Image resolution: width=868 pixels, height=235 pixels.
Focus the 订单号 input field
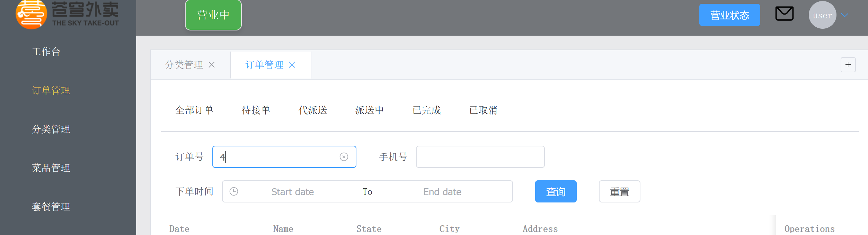284,157
